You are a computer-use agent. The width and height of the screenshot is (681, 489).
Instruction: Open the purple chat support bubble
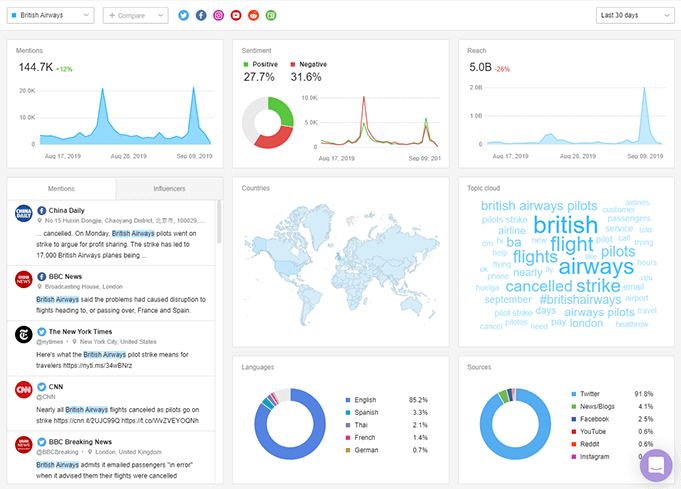[656, 466]
